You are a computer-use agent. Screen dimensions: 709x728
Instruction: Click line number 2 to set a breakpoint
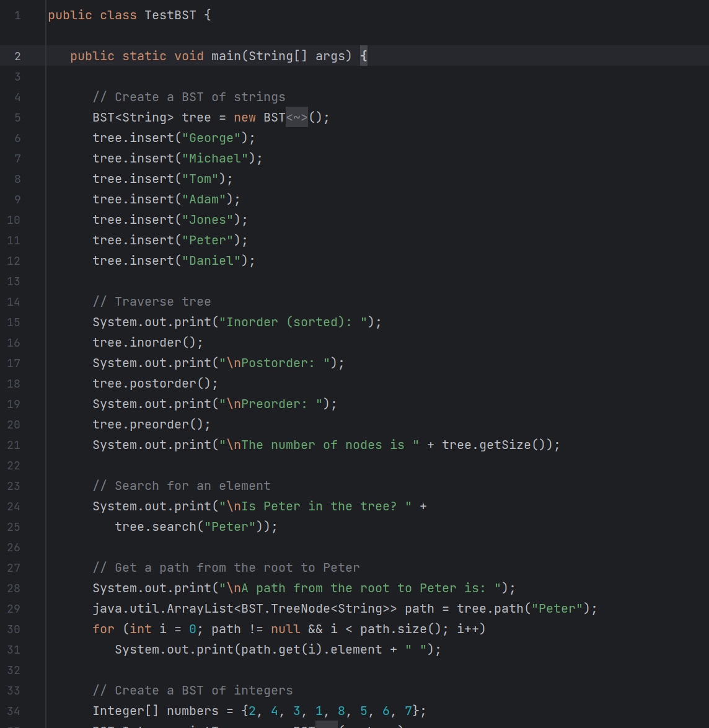click(17, 56)
